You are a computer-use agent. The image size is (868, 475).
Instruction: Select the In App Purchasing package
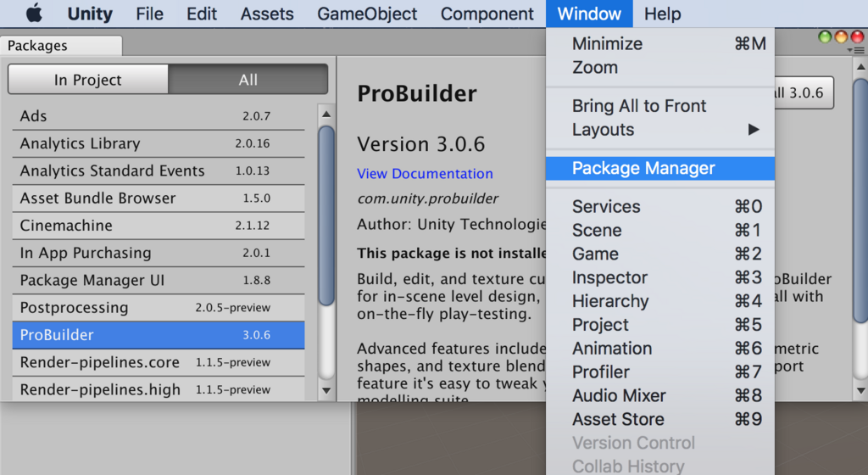click(x=159, y=253)
